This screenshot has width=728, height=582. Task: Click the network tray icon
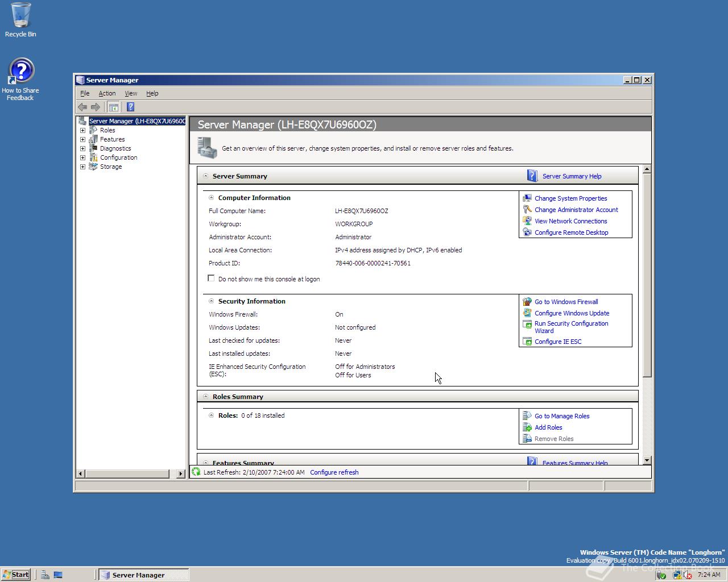tap(677, 575)
